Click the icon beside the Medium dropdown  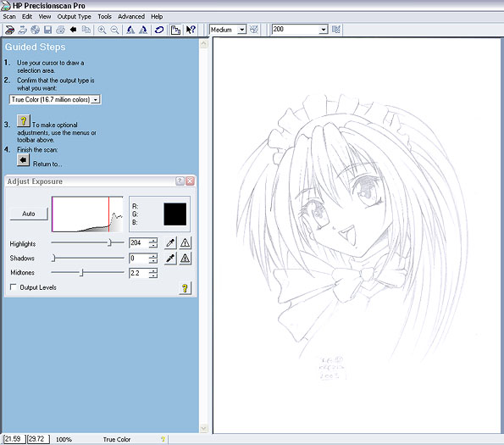(x=254, y=30)
